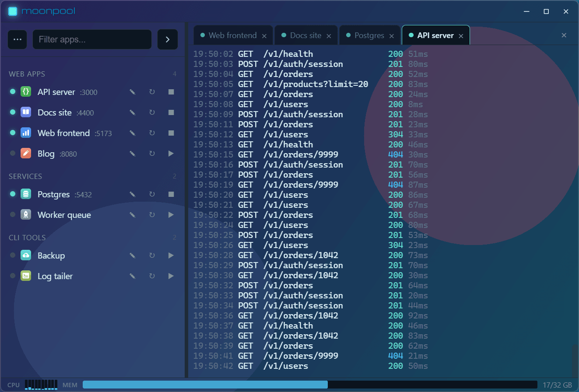The height and width of the screenshot is (392, 579).
Task: Close the Postgres tab
Action: coord(391,36)
